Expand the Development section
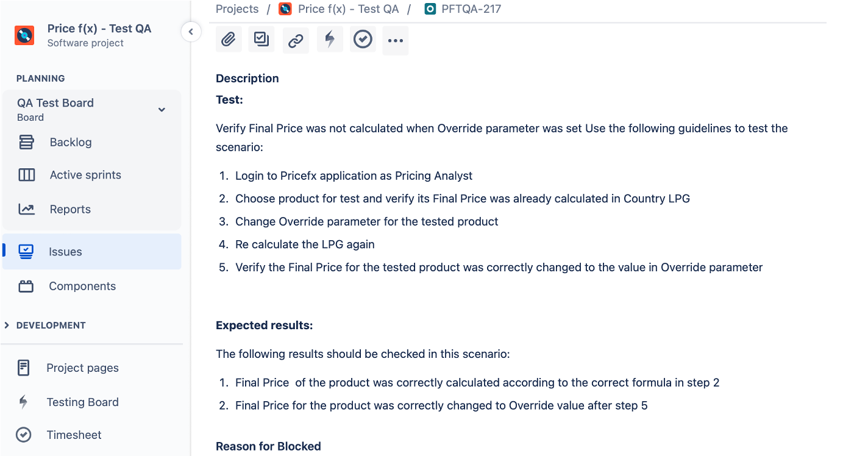868x456 pixels. pyautogui.click(x=7, y=326)
